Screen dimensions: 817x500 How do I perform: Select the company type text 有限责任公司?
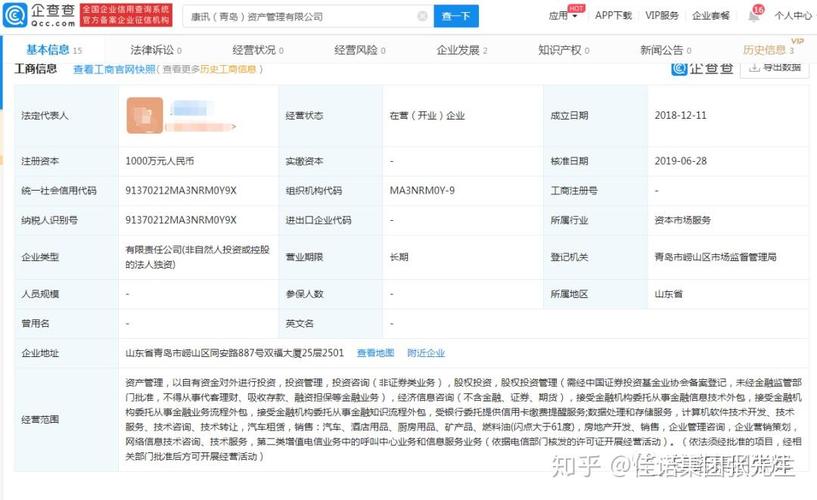point(153,249)
